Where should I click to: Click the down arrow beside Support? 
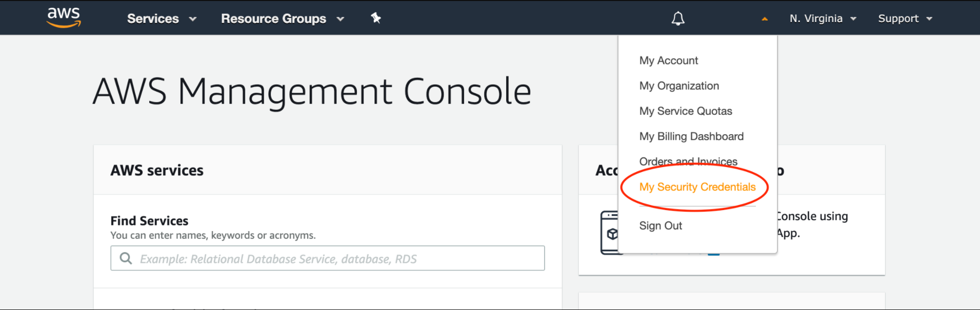(929, 19)
